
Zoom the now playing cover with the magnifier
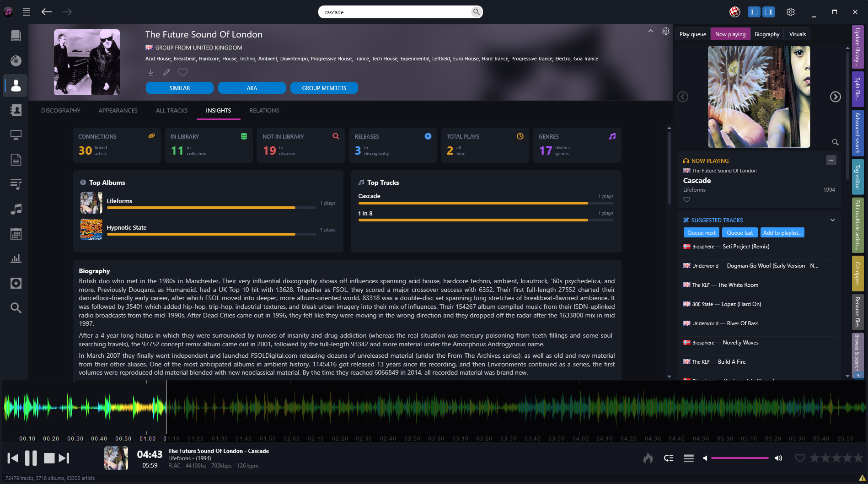835,142
